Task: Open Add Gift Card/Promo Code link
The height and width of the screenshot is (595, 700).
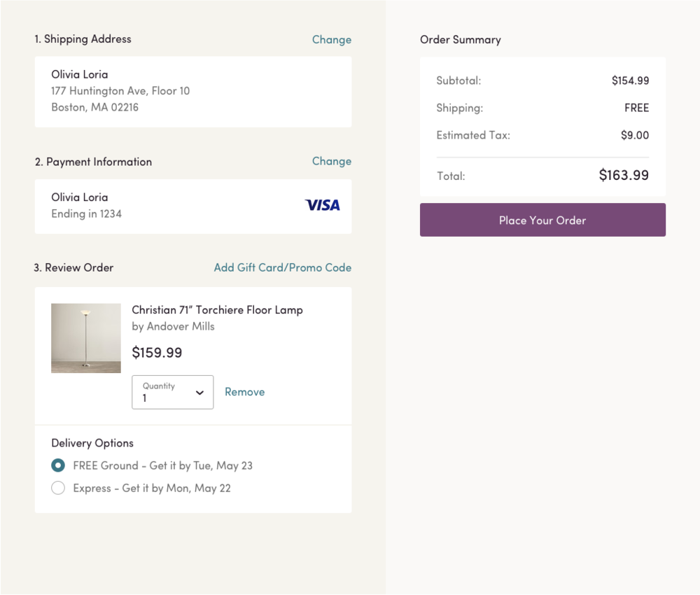Action: [283, 267]
